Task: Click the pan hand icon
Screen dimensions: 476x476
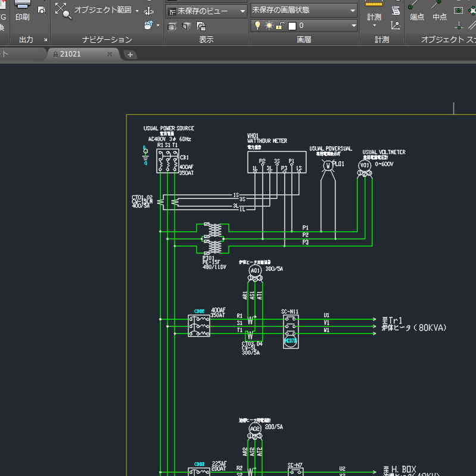Action: (x=148, y=25)
